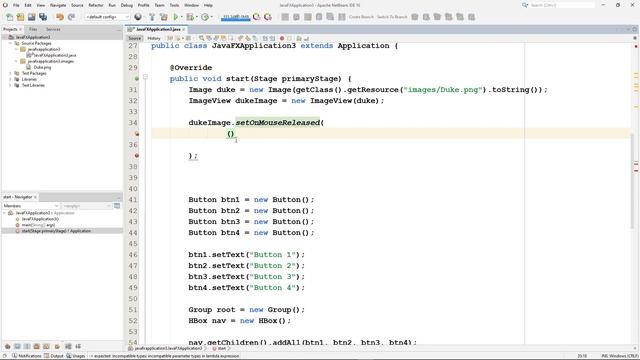Select the Source view button

click(x=134, y=38)
